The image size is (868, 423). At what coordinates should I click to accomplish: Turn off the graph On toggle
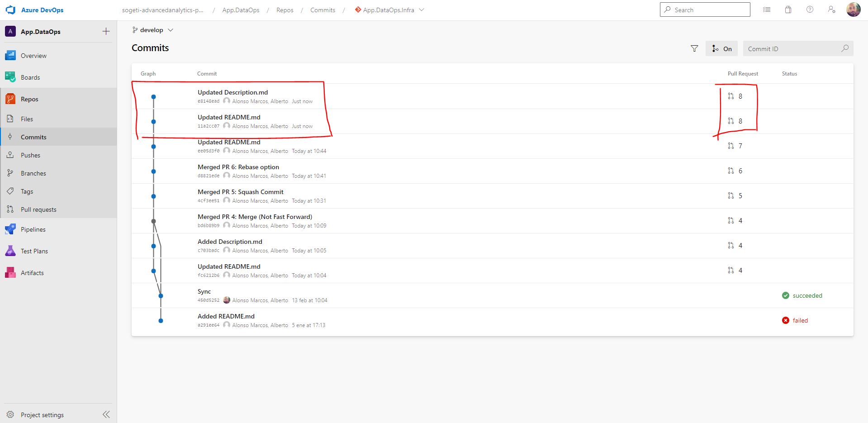tap(721, 48)
